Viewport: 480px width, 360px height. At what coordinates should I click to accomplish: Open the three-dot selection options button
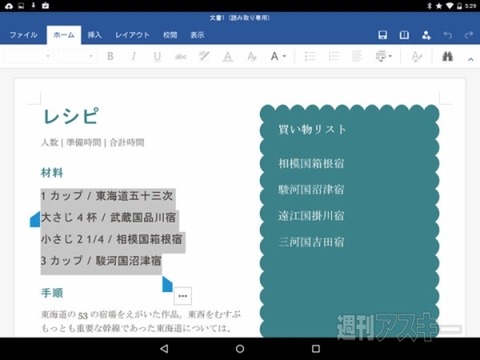183,296
